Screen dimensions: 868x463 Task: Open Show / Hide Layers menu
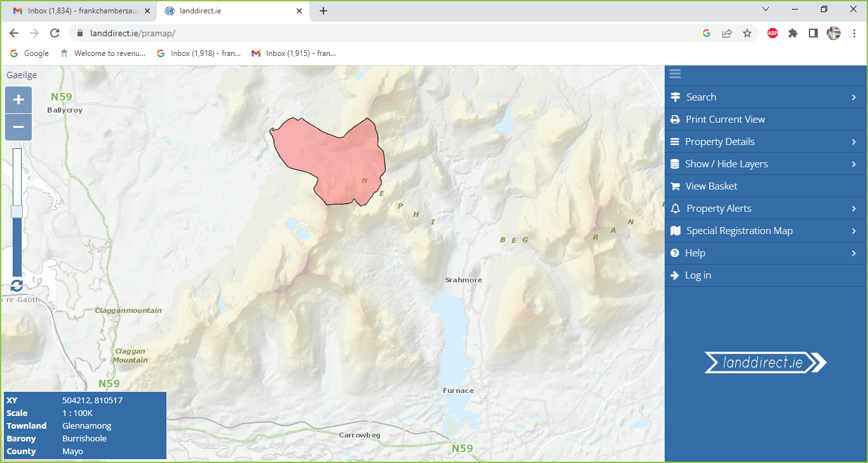pyautogui.click(x=766, y=164)
